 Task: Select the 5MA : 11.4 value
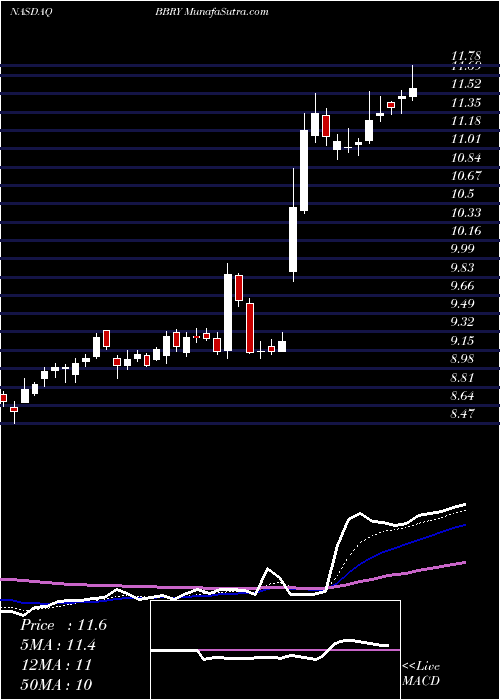[58, 645]
